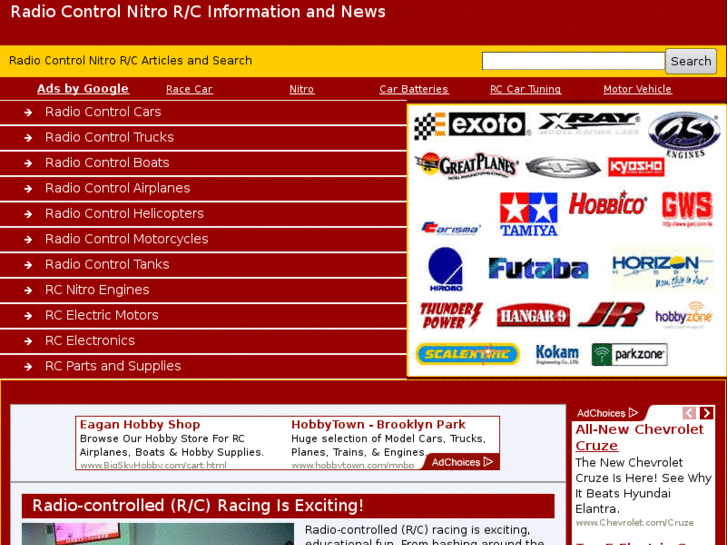Open Radio Control Trucks menu item
Screen dimensions: 727x545
pos(203,138)
